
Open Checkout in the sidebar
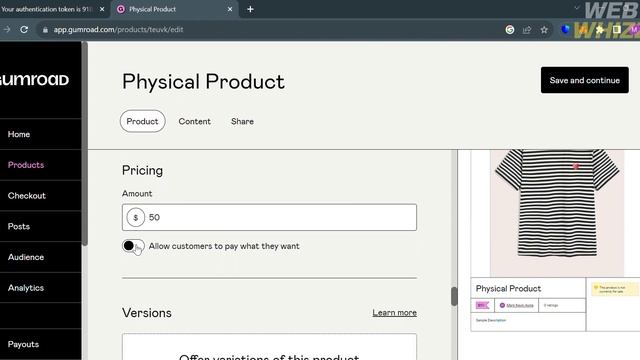click(27, 196)
